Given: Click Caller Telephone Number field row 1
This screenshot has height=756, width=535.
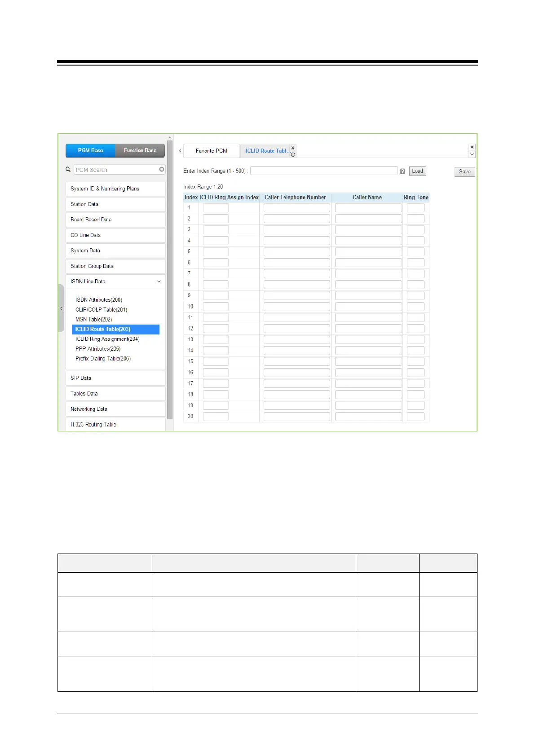Looking at the screenshot, I should coord(297,208).
